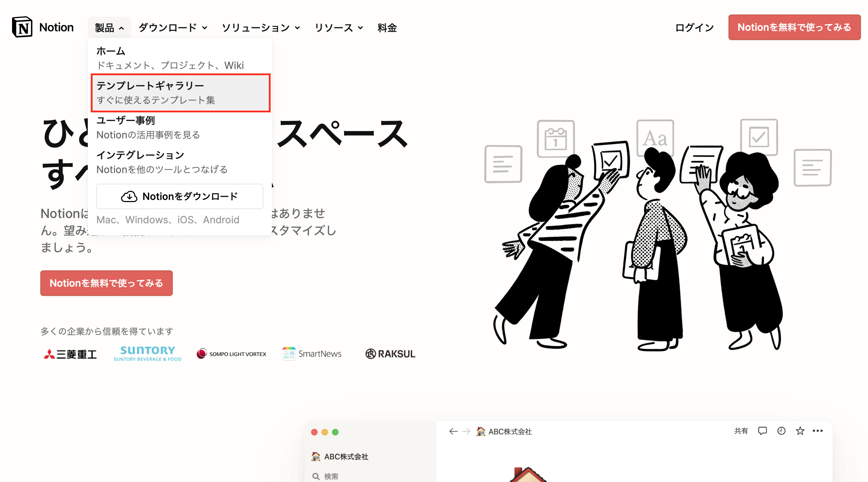Screen dimensions: 868x482
Task: Click 検索 search in preview sidebar
Action: (x=325, y=476)
